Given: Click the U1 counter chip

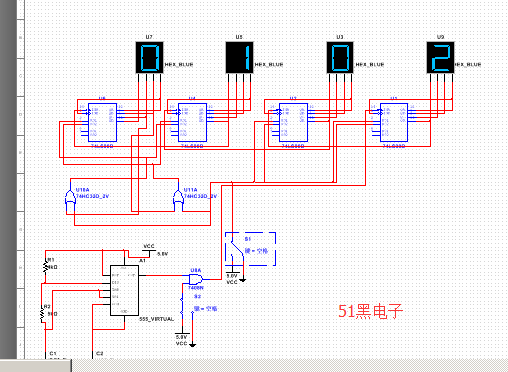Looking at the screenshot, I should pyautogui.click(x=394, y=122).
